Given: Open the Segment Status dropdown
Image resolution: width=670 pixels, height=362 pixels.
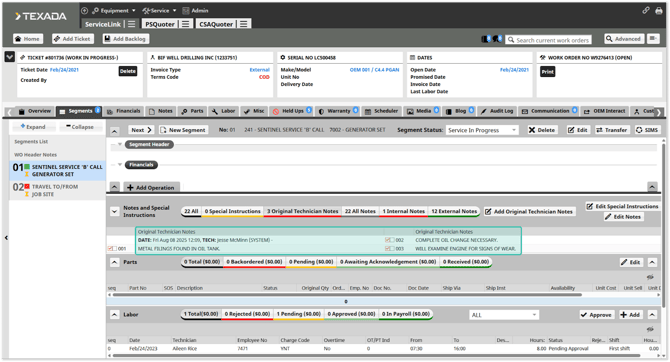Looking at the screenshot, I should 482,130.
